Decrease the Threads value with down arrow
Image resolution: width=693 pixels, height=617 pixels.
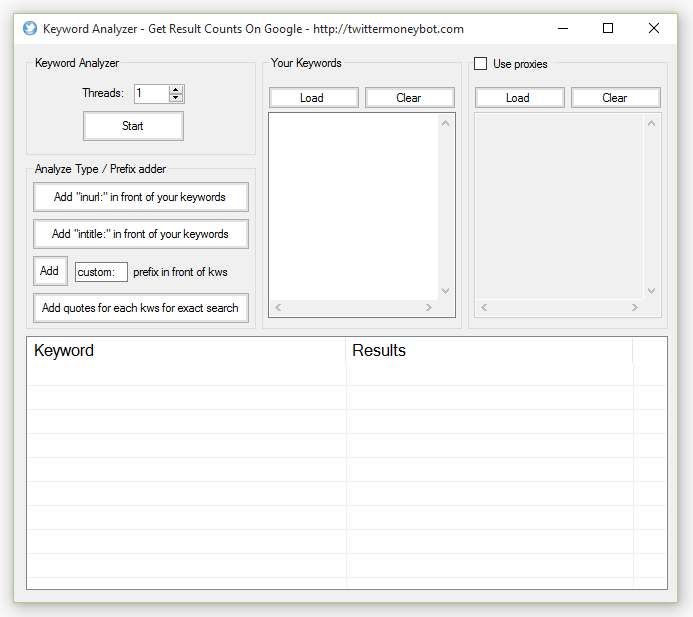176,98
